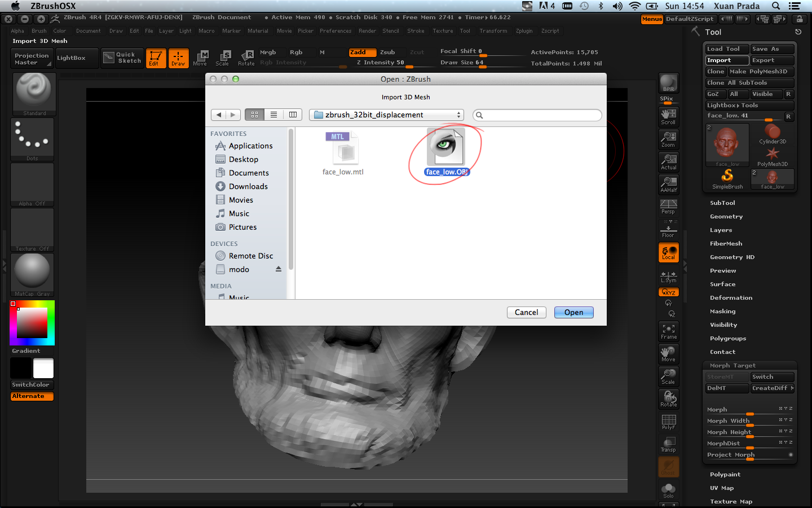Select the PolyMesh3D star tool
The height and width of the screenshot is (508, 812).
773,157
